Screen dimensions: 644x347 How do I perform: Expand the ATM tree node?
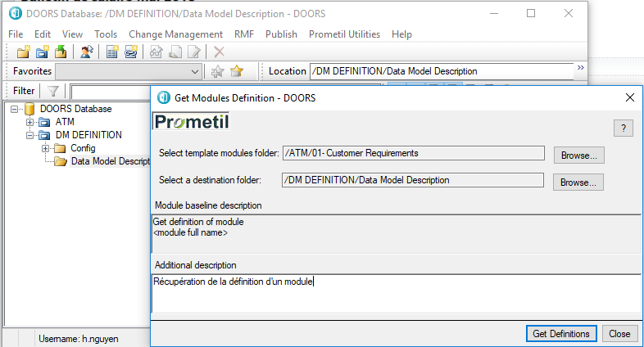click(29, 122)
